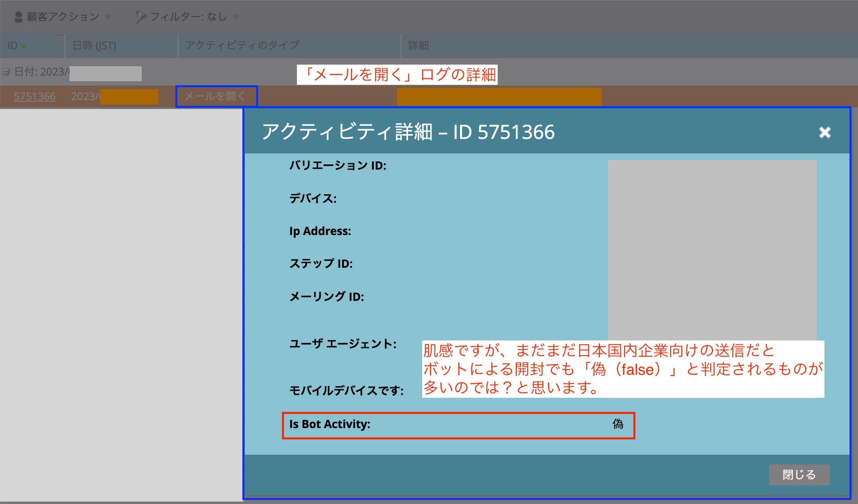Collapse the 日付: 2023 date group
The width and height of the screenshot is (858, 504).
coord(6,72)
